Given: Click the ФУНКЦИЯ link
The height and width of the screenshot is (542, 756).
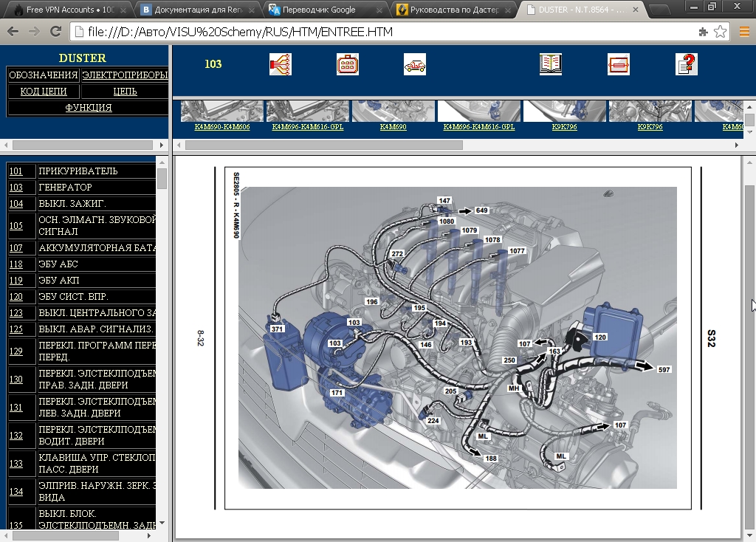Looking at the screenshot, I should (x=89, y=108).
